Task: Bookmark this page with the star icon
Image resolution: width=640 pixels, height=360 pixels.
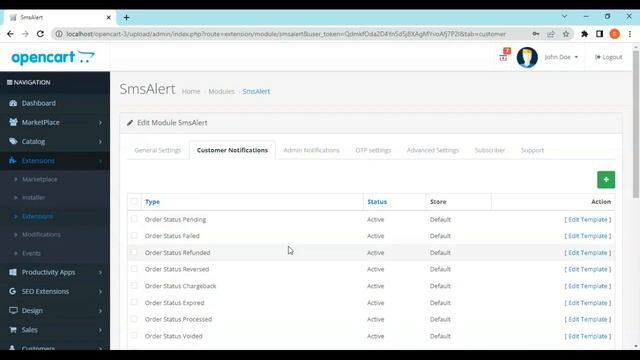Action: (566, 34)
